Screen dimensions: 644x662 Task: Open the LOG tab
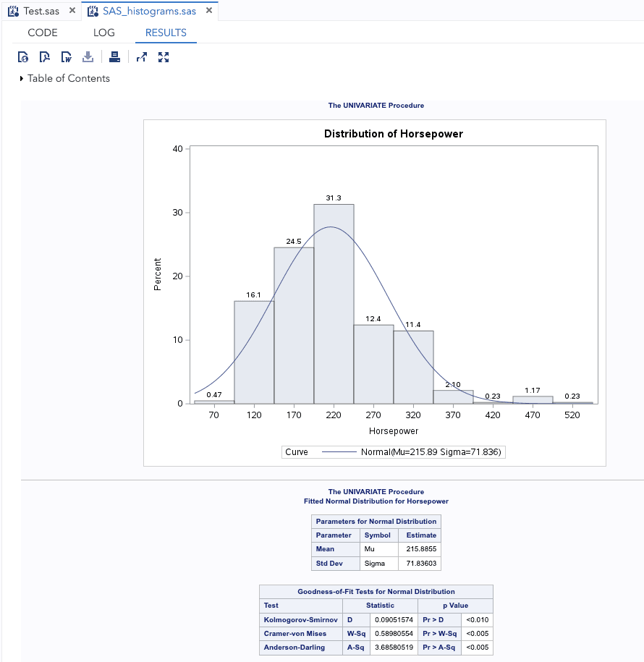[104, 33]
